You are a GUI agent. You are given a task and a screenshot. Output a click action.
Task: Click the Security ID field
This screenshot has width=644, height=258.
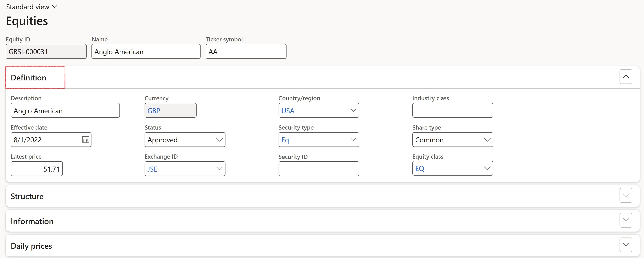pos(319,169)
